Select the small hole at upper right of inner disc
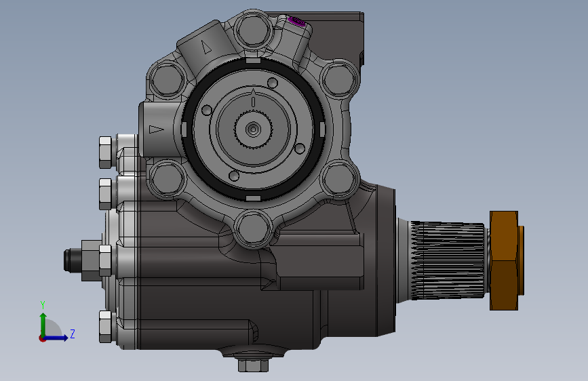 [273, 83]
